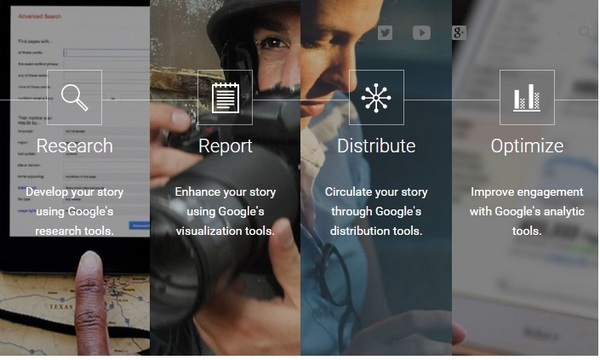The height and width of the screenshot is (360, 600).
Task: Click the faint search icon at top right
Action: [x=585, y=32]
